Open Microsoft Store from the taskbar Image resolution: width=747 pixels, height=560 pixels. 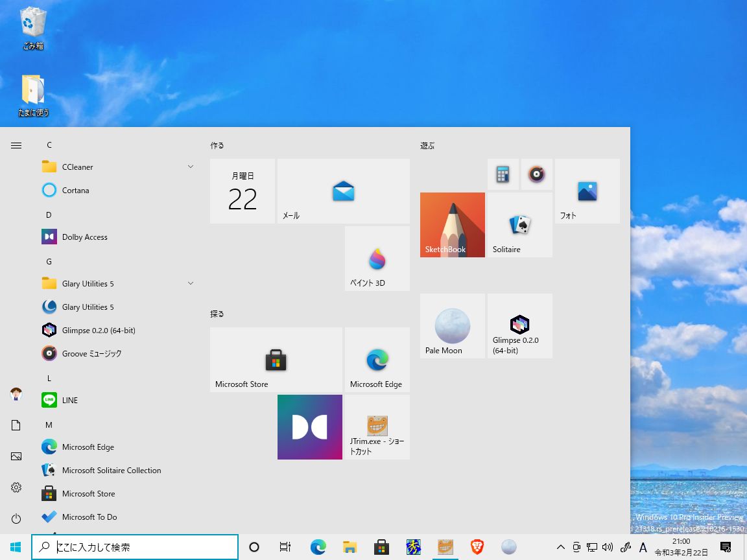[x=381, y=547]
